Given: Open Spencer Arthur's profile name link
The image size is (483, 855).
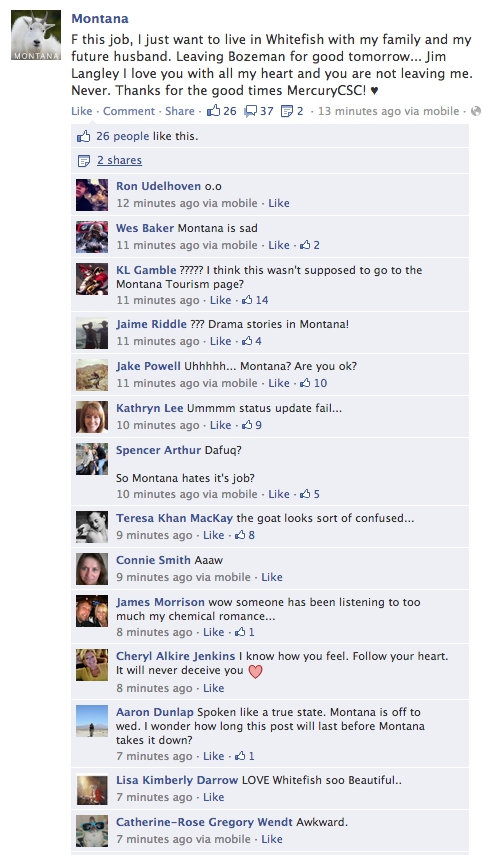Looking at the screenshot, I should [x=158, y=450].
